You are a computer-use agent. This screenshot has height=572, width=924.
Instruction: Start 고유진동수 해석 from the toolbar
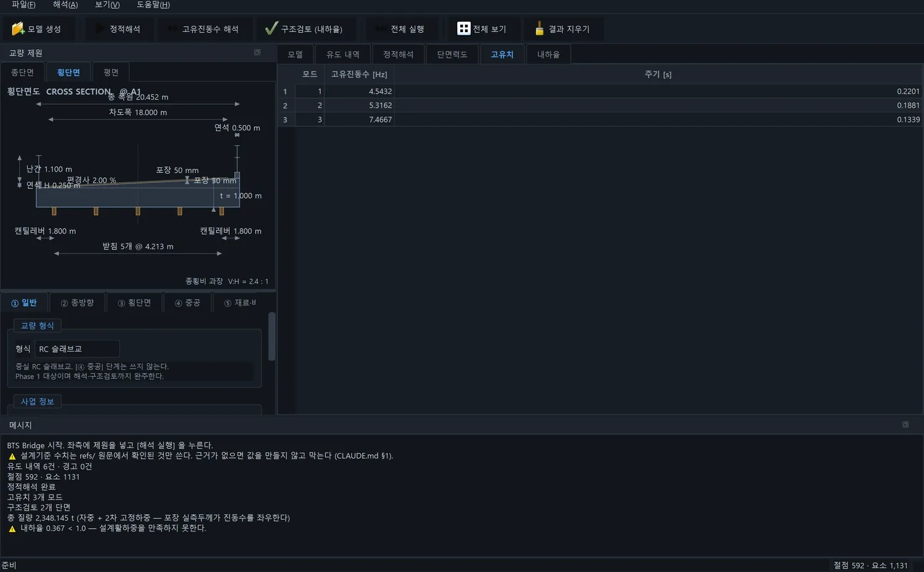coord(204,29)
